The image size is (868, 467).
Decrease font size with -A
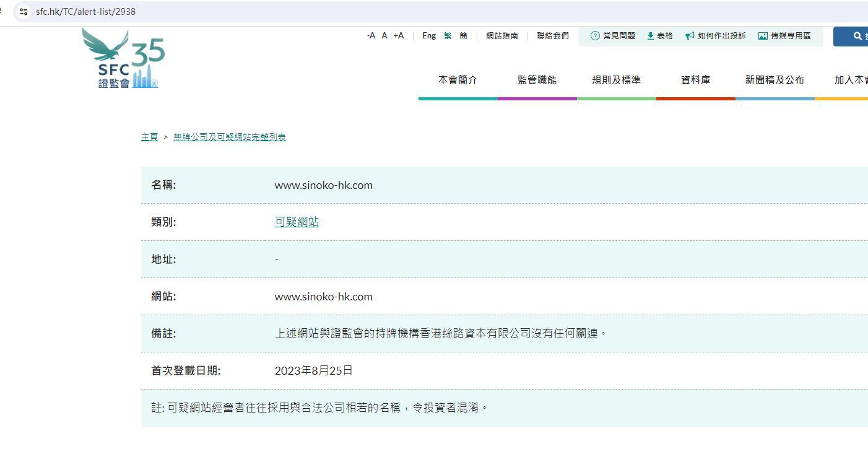371,36
